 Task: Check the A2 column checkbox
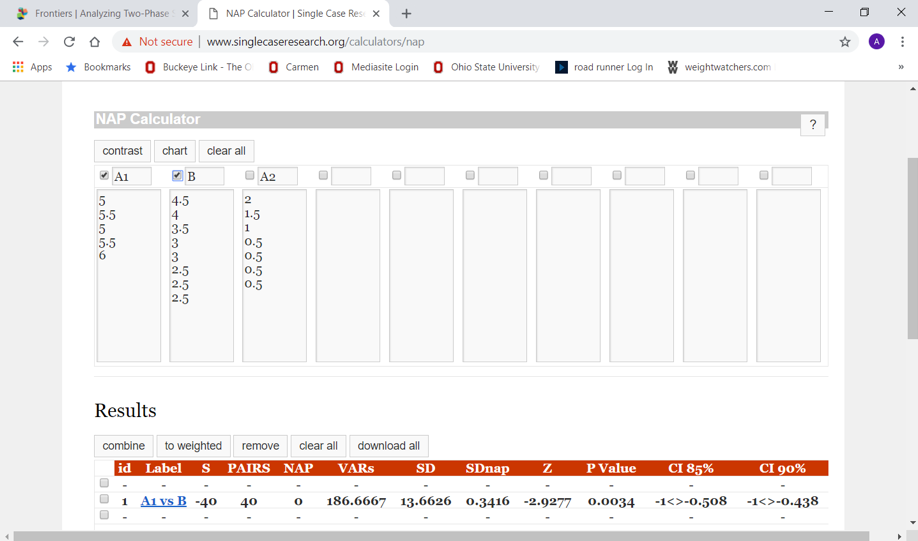(249, 175)
